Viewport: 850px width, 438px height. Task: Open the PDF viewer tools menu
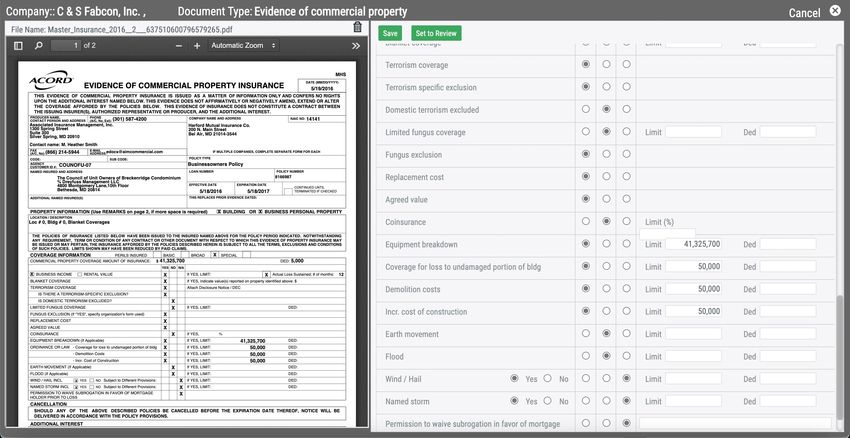coord(356,46)
